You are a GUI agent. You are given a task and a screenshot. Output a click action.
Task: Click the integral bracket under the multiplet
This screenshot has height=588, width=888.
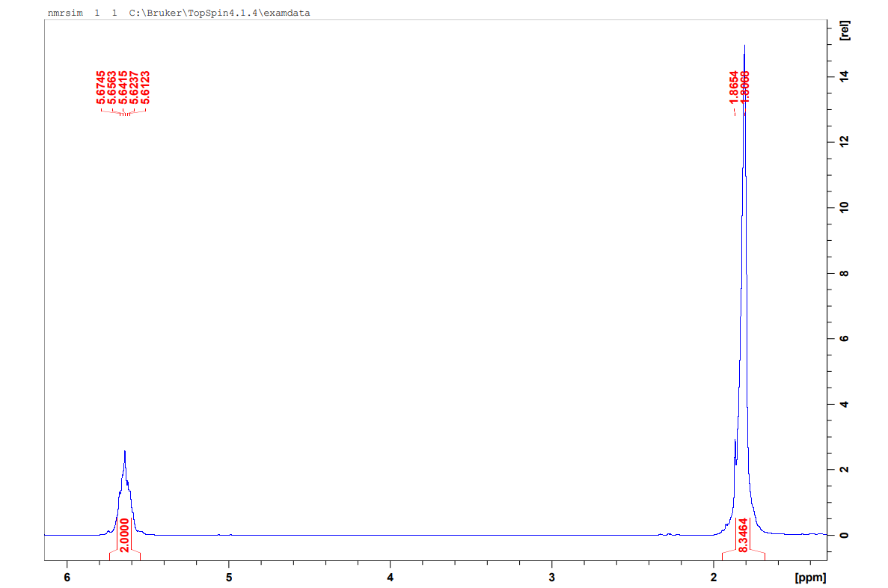tap(123, 553)
